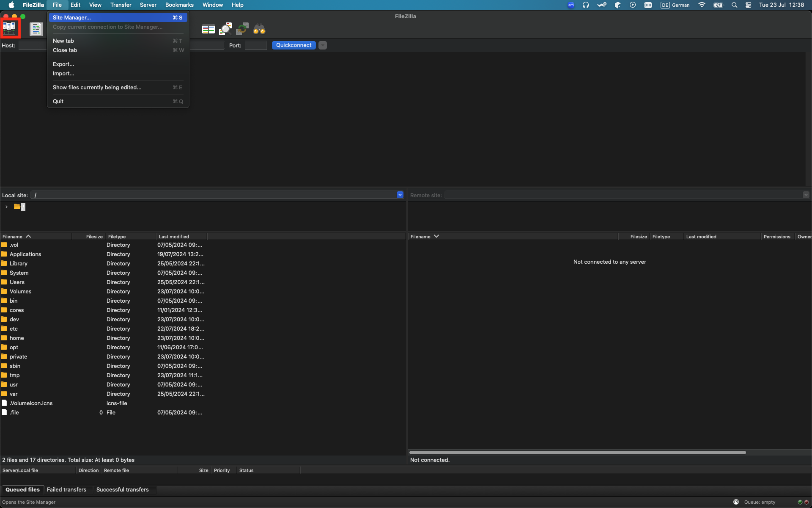Open Quickconnect history dropdown arrow
This screenshot has width=812, height=508.
(323, 45)
